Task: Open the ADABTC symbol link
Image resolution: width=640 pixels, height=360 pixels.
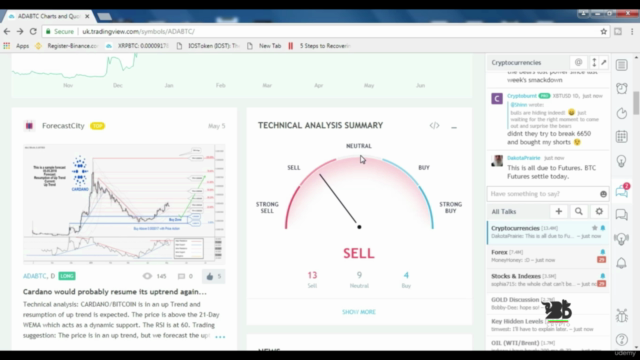Action: (35, 276)
